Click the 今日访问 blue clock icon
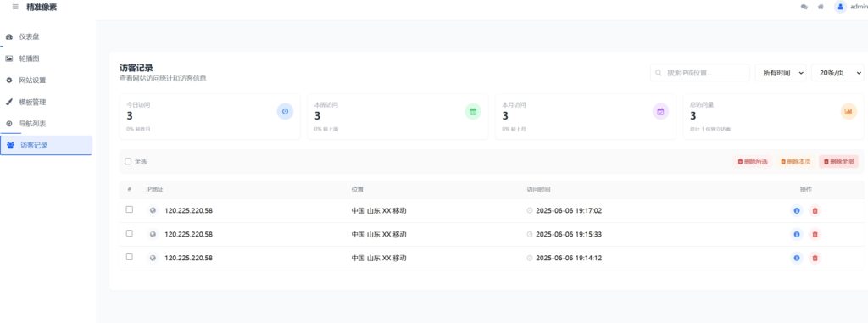Screen dimensions: 868x323 pos(285,111)
